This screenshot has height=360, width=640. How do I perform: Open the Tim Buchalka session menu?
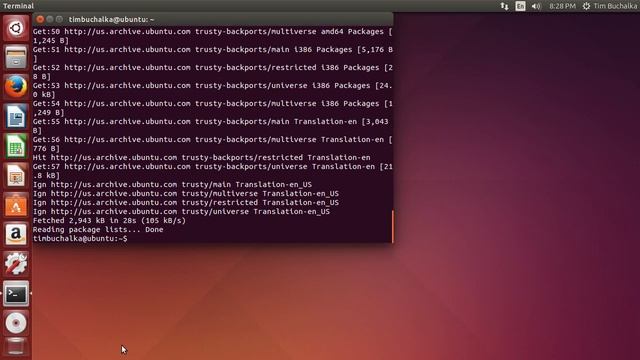(x=609, y=6)
